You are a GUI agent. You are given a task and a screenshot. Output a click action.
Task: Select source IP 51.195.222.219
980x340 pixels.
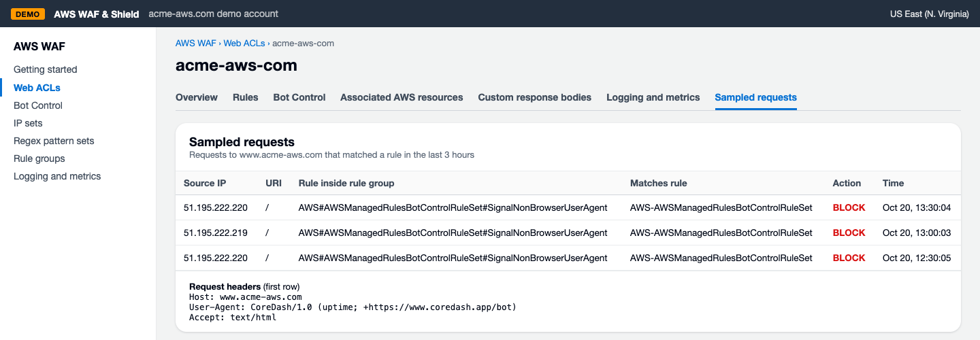(216, 233)
